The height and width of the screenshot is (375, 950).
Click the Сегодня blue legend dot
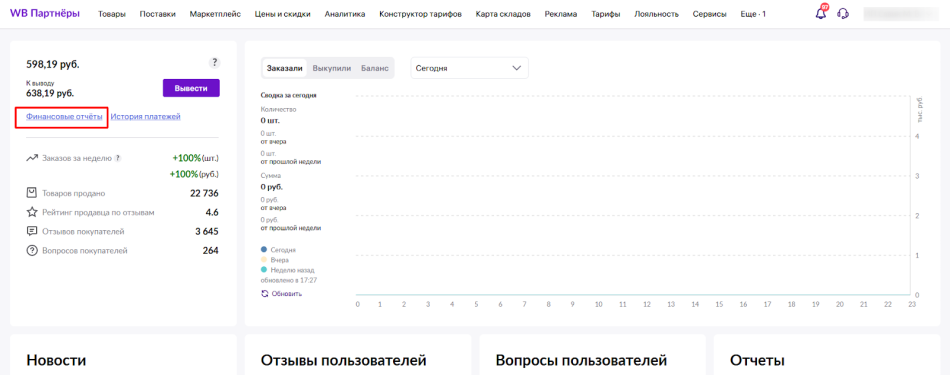point(264,250)
